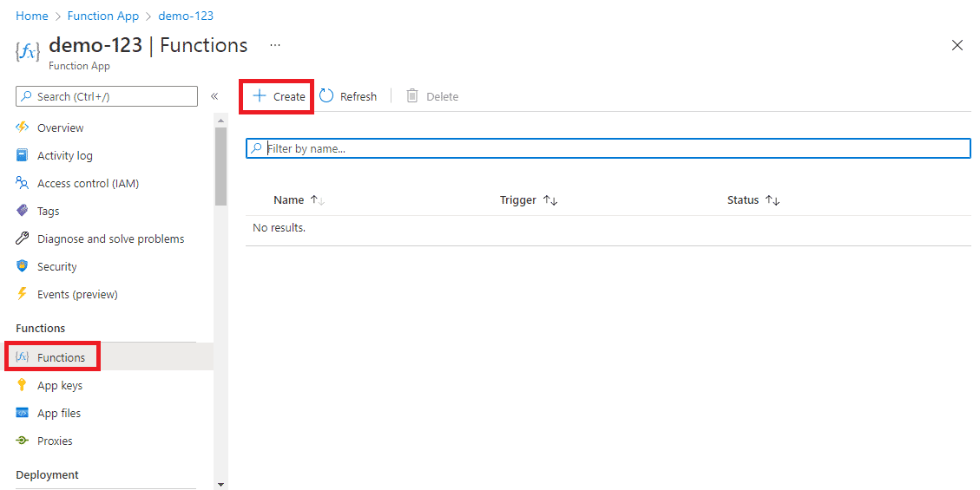Image resolution: width=980 pixels, height=490 pixels.
Task: Click demo-123 breadcrumb link
Action: pyautogui.click(x=186, y=16)
